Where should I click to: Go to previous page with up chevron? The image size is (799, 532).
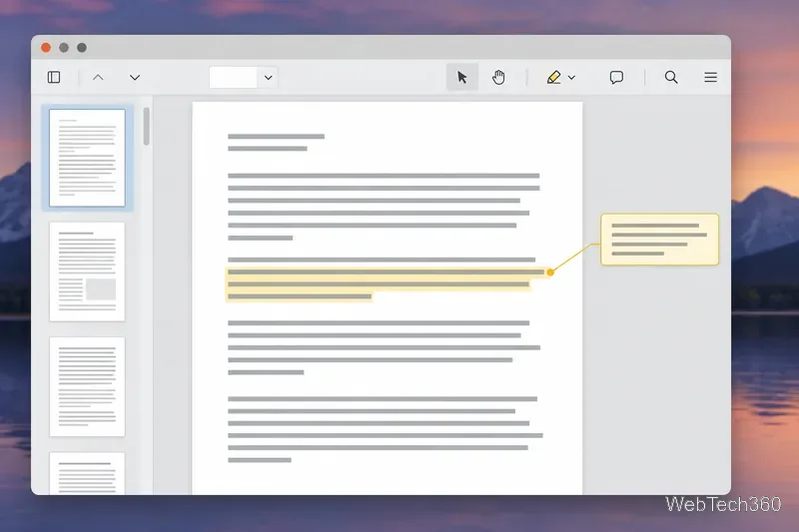coord(98,78)
